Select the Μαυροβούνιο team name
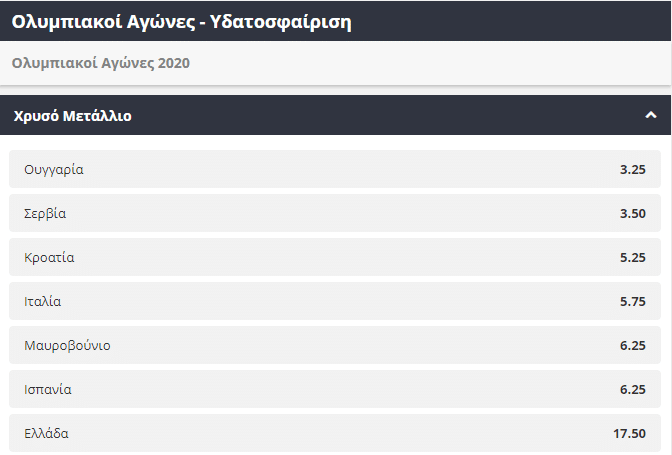 [x=68, y=346]
